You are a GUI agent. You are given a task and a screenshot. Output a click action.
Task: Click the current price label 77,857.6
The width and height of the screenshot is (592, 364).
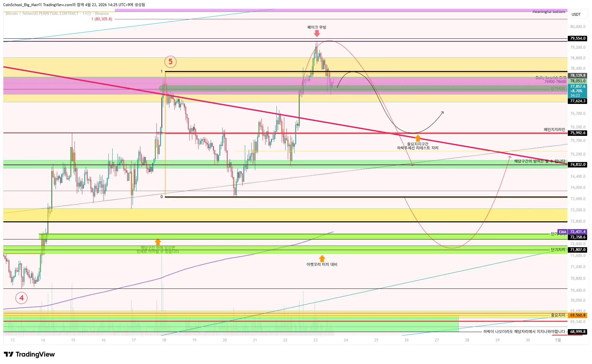pyautogui.click(x=577, y=86)
